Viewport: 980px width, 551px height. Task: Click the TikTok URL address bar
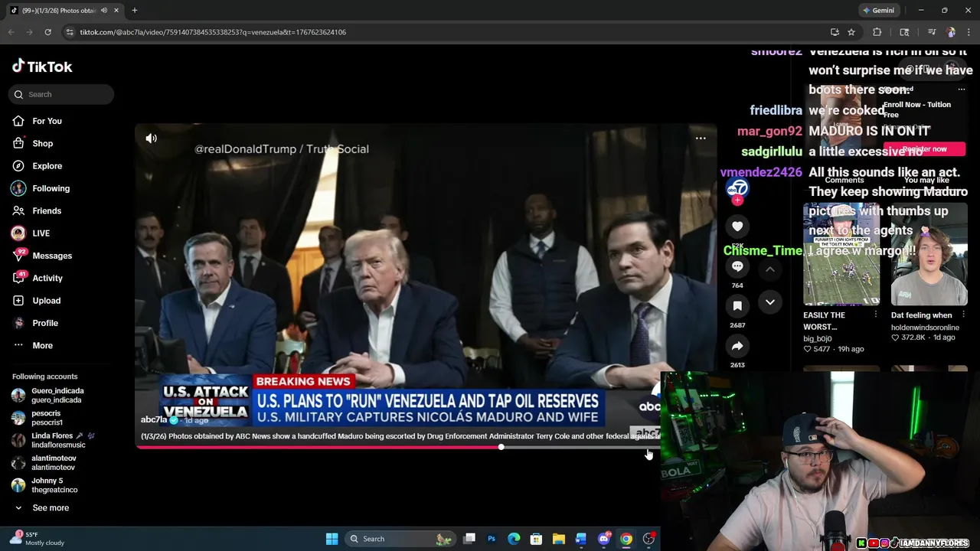444,32
